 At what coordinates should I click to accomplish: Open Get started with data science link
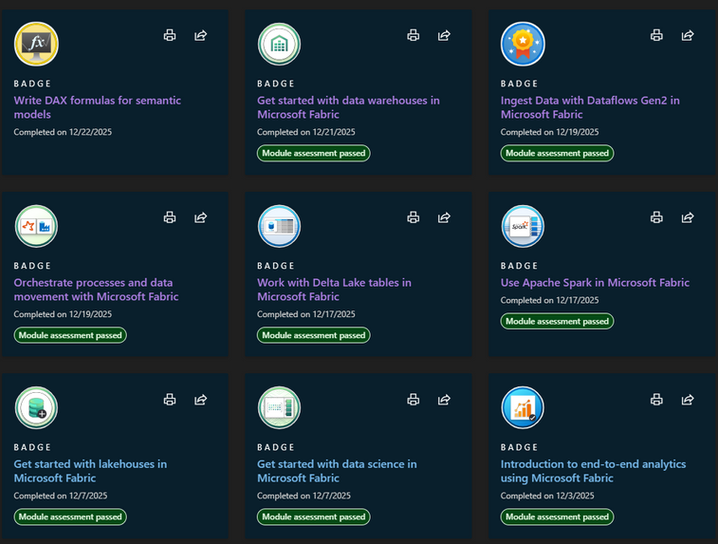pos(337,471)
